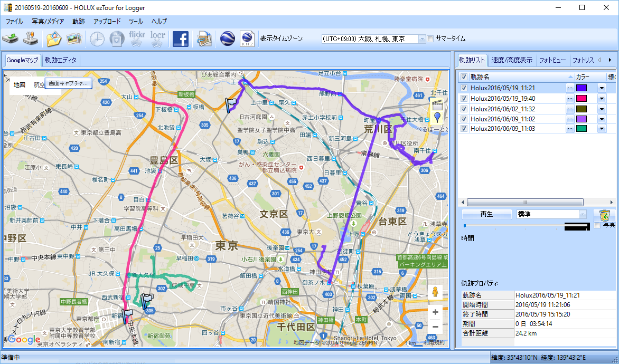Open the 標準 playback speed dropdown
The width and height of the screenshot is (619, 364).
(x=583, y=214)
